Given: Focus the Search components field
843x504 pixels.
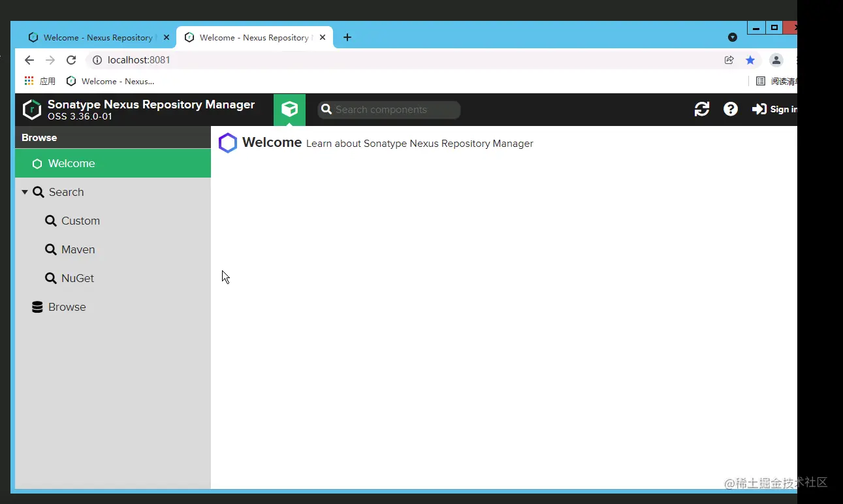Looking at the screenshot, I should (389, 110).
